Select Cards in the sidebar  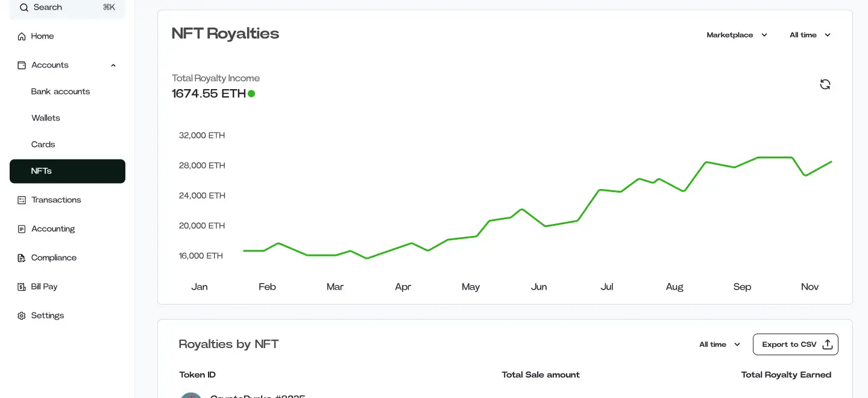[43, 145]
